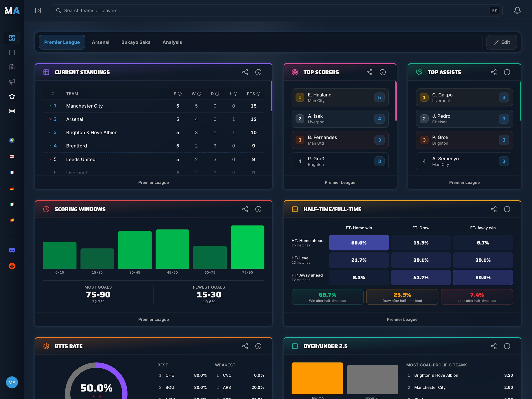
Task: Open the dashboard grid icon in sidebar
Action: click(12, 38)
